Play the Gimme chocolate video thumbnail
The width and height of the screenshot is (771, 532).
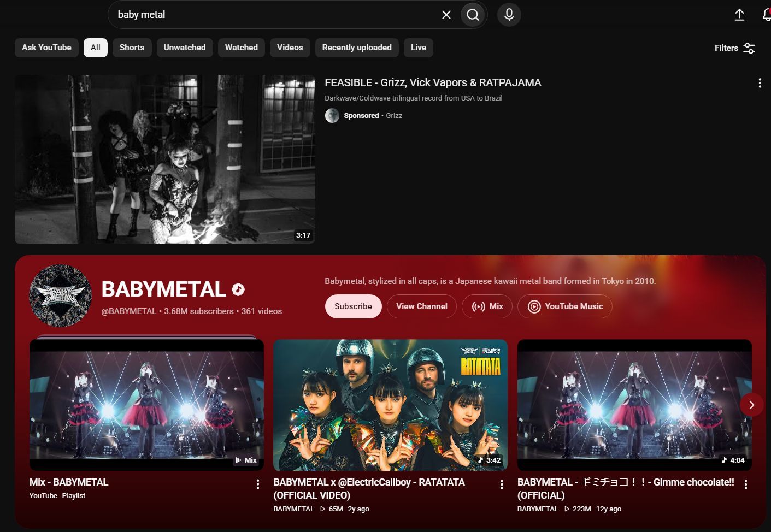pos(634,405)
